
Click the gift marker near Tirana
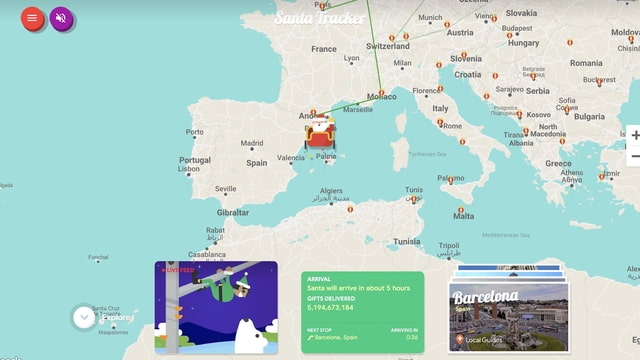click(526, 131)
